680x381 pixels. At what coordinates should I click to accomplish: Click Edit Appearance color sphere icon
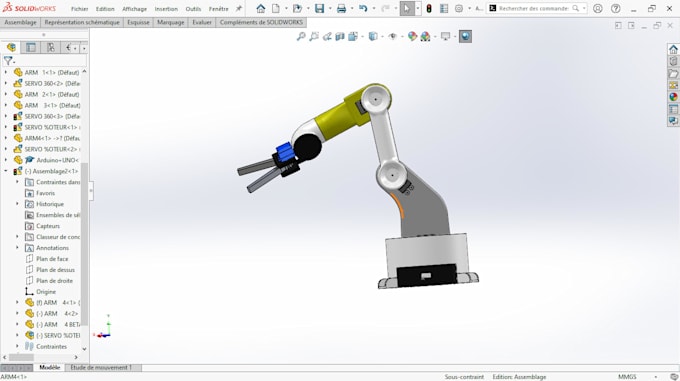(x=412, y=36)
